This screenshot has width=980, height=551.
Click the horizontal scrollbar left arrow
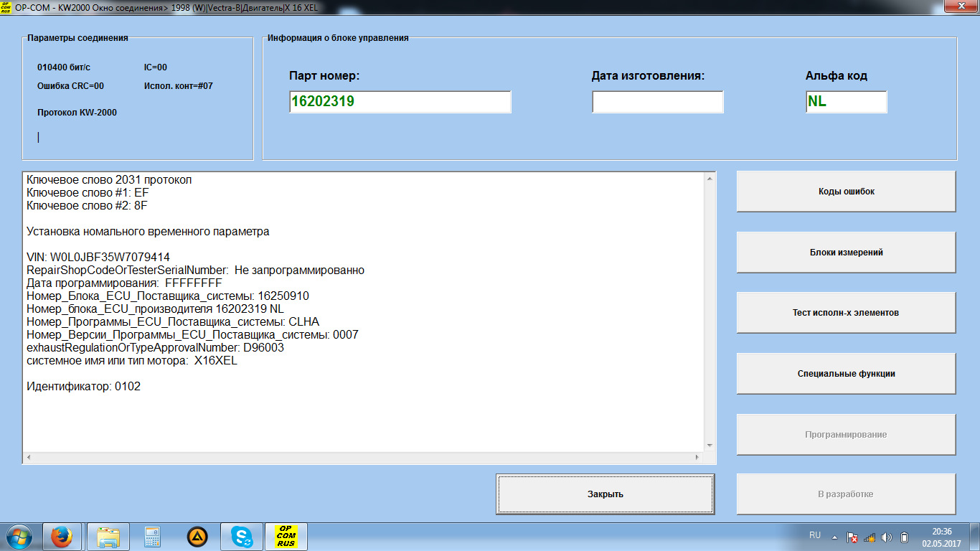[30, 457]
